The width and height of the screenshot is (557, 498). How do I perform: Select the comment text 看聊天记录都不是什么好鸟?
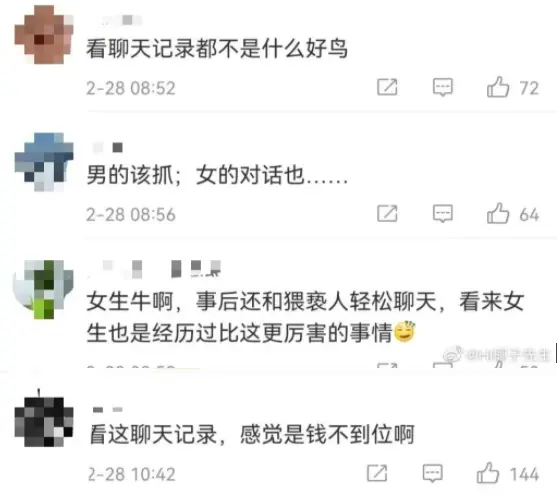217,49
